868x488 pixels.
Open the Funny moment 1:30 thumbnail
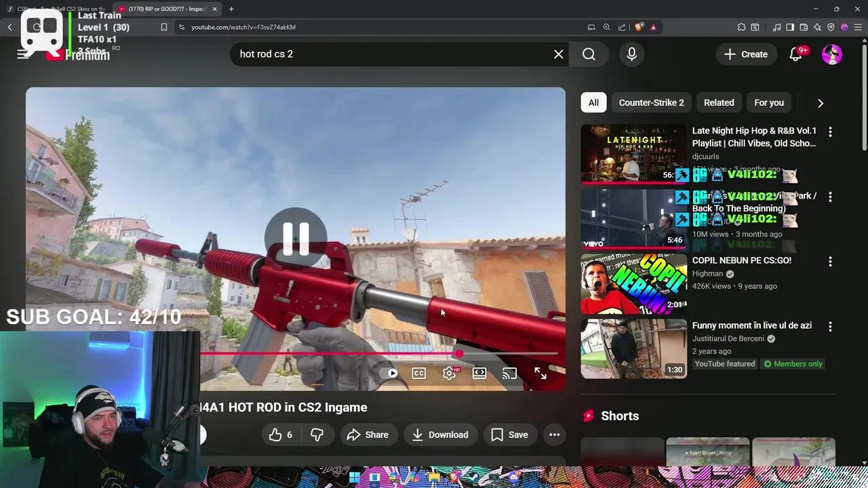tap(633, 348)
